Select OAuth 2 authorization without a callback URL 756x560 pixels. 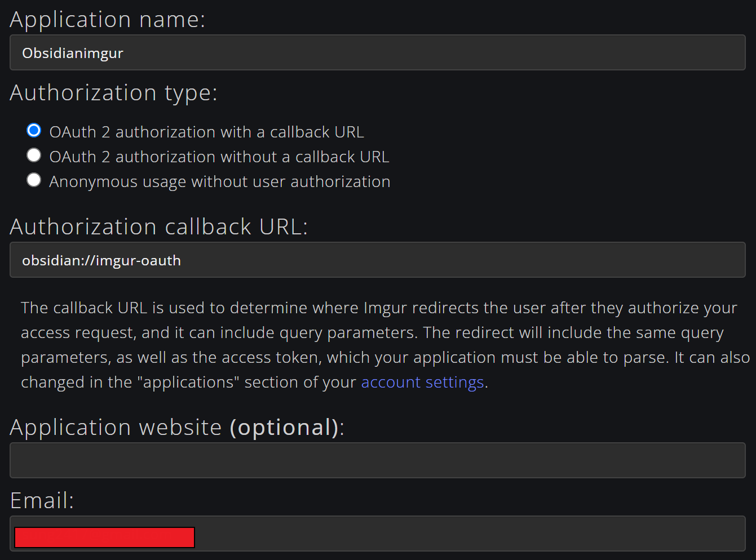[x=34, y=155]
